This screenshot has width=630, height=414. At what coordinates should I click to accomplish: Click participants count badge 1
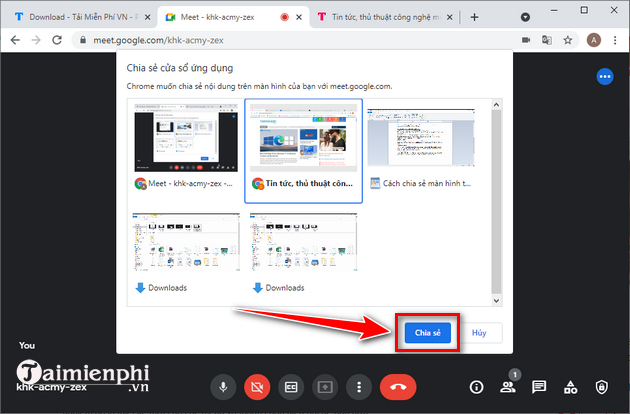(515, 375)
